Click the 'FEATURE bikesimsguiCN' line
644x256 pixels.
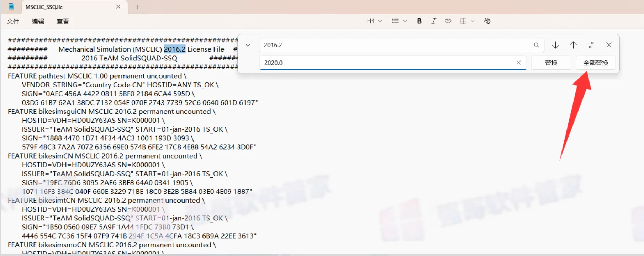point(112,111)
